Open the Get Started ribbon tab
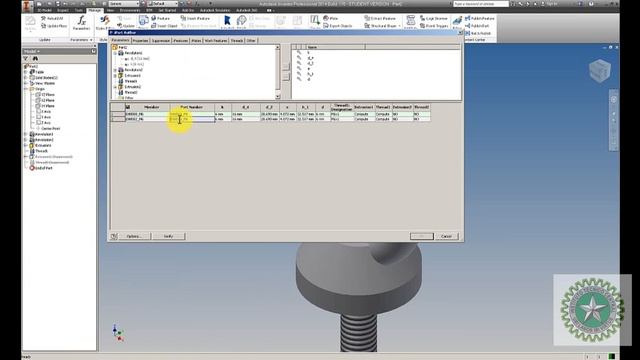Screen dimensions: 640x360 [x=167, y=10]
